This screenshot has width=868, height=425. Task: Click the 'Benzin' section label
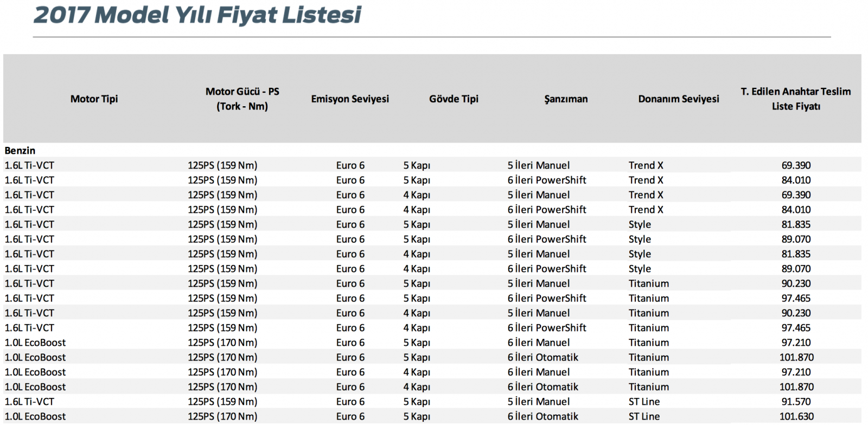(x=20, y=151)
